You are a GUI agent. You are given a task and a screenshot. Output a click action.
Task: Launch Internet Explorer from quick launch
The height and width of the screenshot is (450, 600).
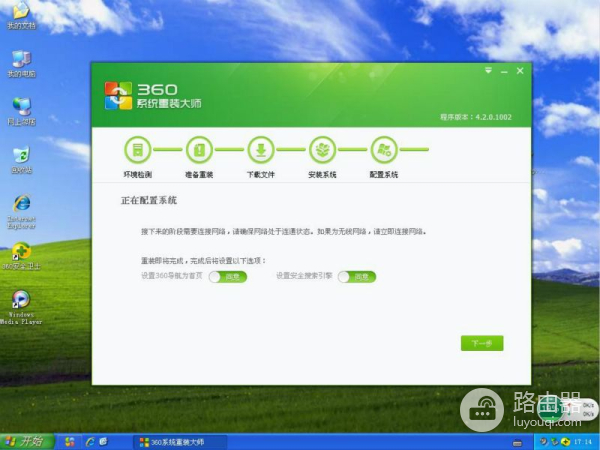pyautogui.click(x=90, y=442)
